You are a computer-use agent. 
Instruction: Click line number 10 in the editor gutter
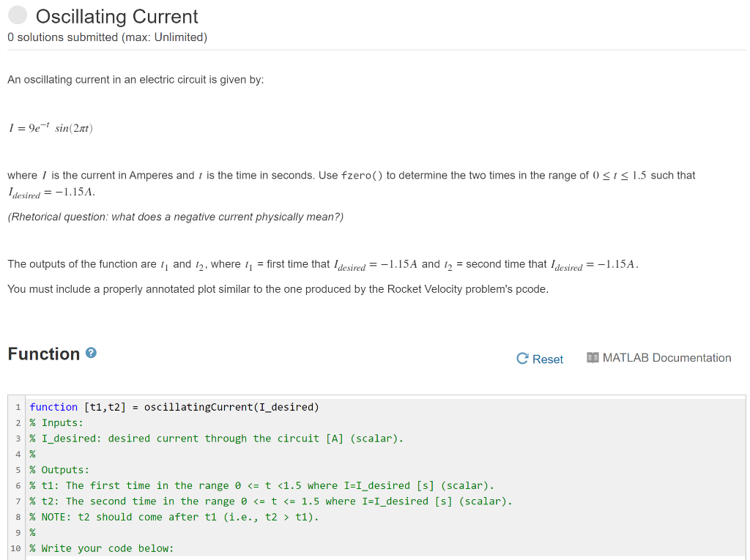[x=17, y=548]
